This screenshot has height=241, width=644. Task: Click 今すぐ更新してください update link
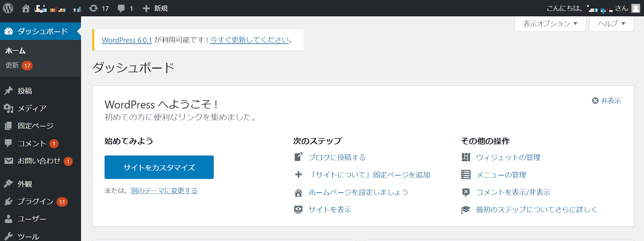[250, 40]
